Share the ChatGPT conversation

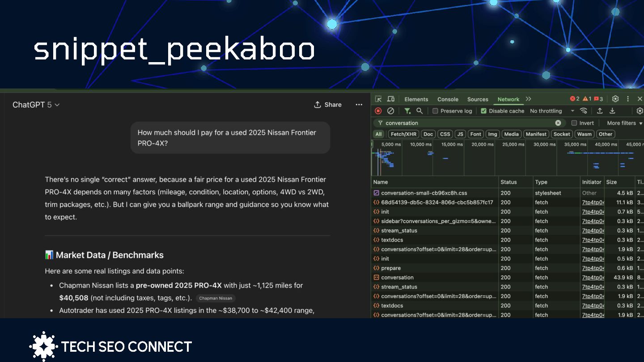pyautogui.click(x=328, y=105)
